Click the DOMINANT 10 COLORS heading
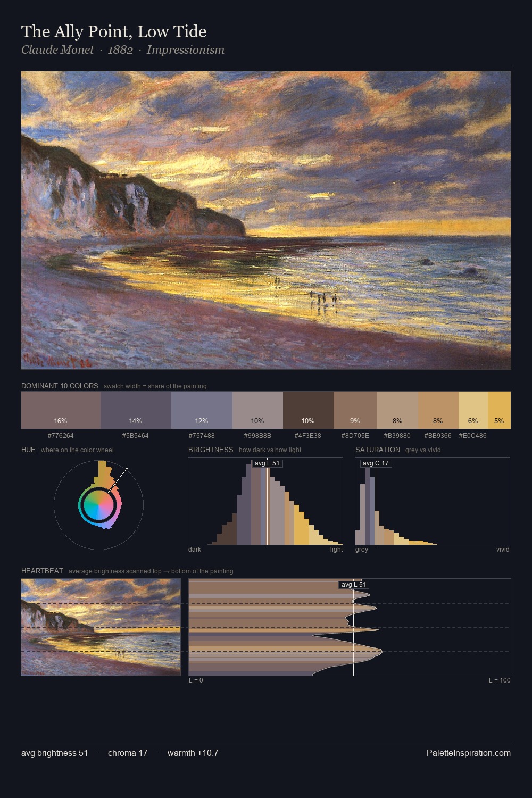The width and height of the screenshot is (532, 798). 60,386
